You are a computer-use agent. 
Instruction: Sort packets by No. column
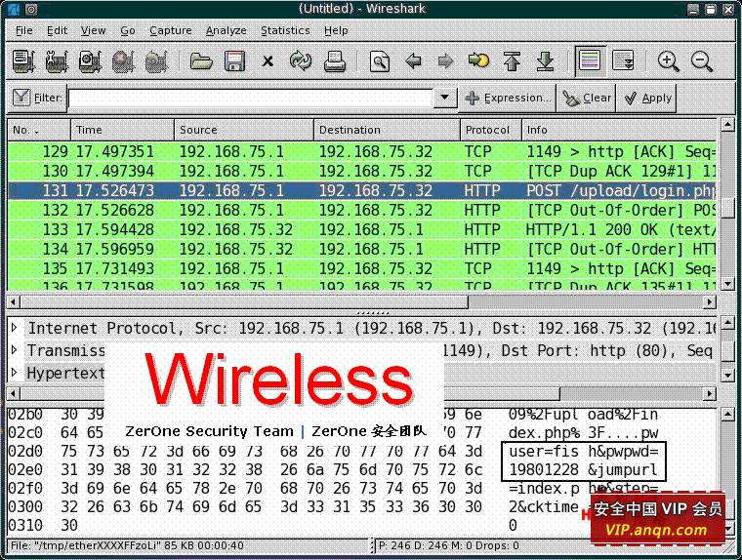click(x=39, y=130)
